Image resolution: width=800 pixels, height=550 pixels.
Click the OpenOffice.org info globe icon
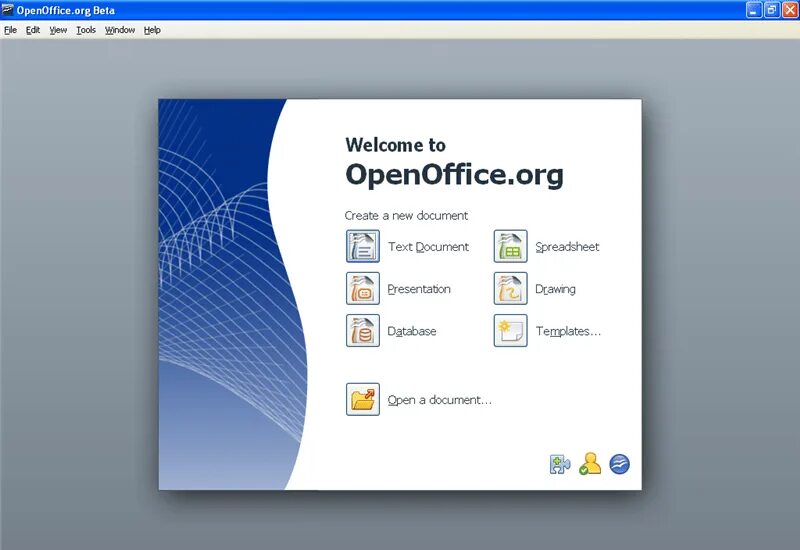click(x=619, y=464)
